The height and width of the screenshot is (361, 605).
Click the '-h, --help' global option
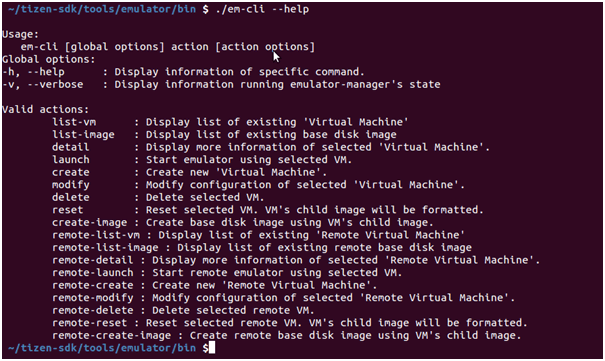click(33, 72)
